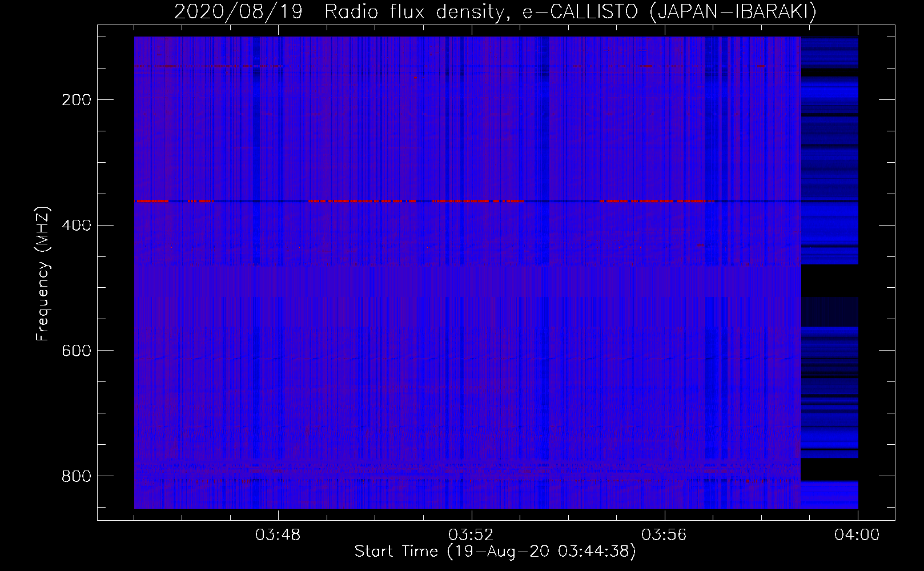Viewport: 924px width, 571px height.
Task: Click the 'Start Time (19-Aug-20 03:44:38)' axis label
Action: click(x=495, y=552)
